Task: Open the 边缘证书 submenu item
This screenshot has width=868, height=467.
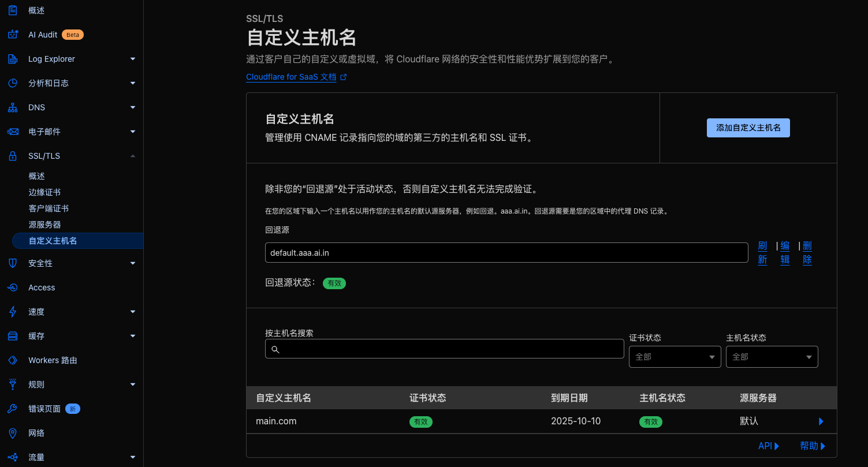Action: coord(44,192)
